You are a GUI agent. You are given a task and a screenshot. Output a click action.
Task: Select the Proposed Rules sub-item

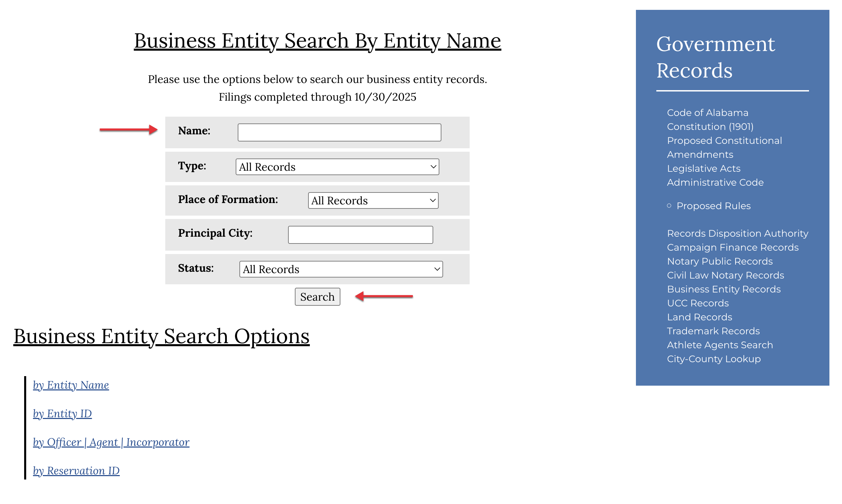click(713, 206)
